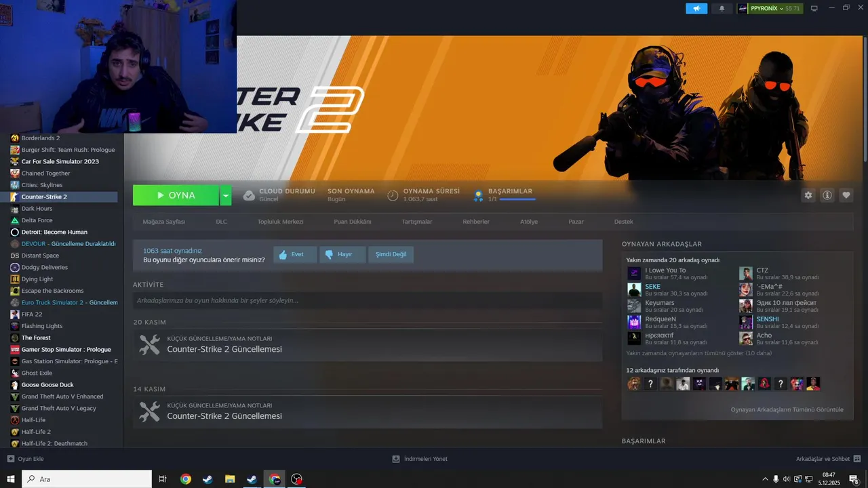
Task: Show game info icon
Action: (827, 195)
